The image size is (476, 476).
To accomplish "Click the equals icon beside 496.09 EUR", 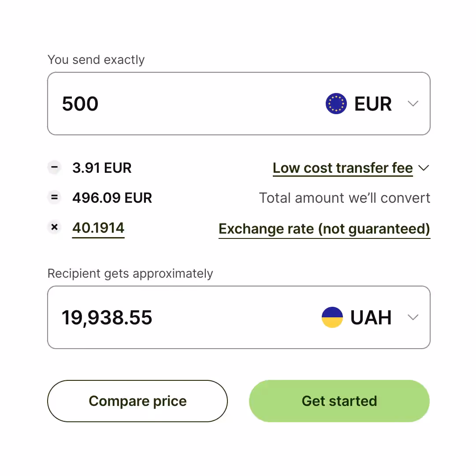I will point(54,197).
